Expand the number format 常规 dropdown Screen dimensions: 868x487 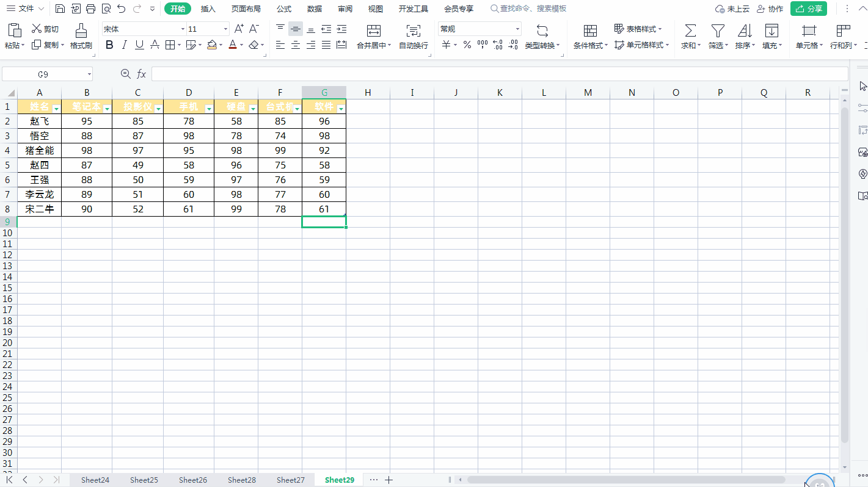pyautogui.click(x=517, y=29)
